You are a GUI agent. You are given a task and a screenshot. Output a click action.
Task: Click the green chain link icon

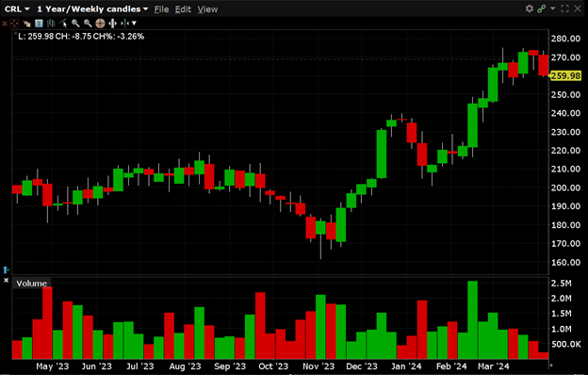coord(542,8)
